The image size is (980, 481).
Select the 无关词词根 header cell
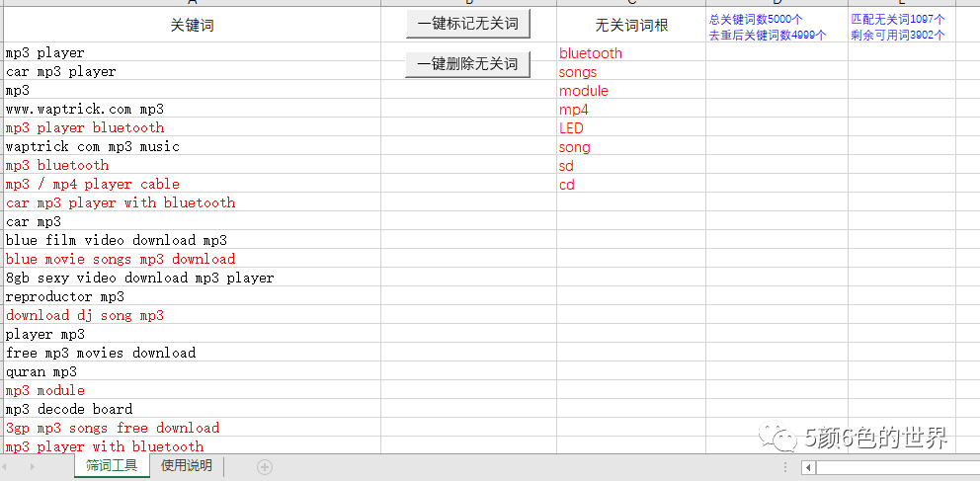(x=630, y=26)
